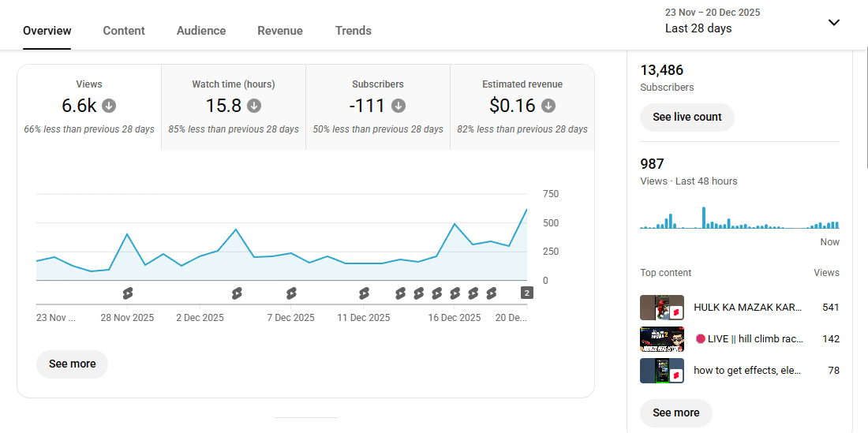Expand the Last 28 days date range dropdown
Image resolution: width=868 pixels, height=433 pixels.
(833, 22)
